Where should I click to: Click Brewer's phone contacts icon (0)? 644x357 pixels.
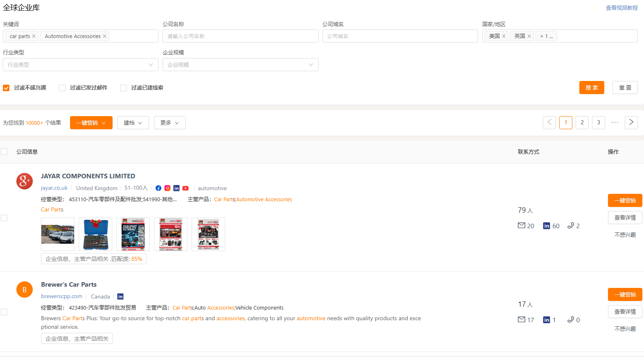(571, 319)
